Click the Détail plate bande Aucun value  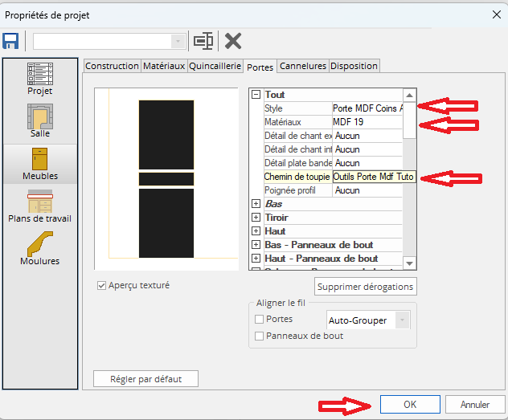point(367,163)
